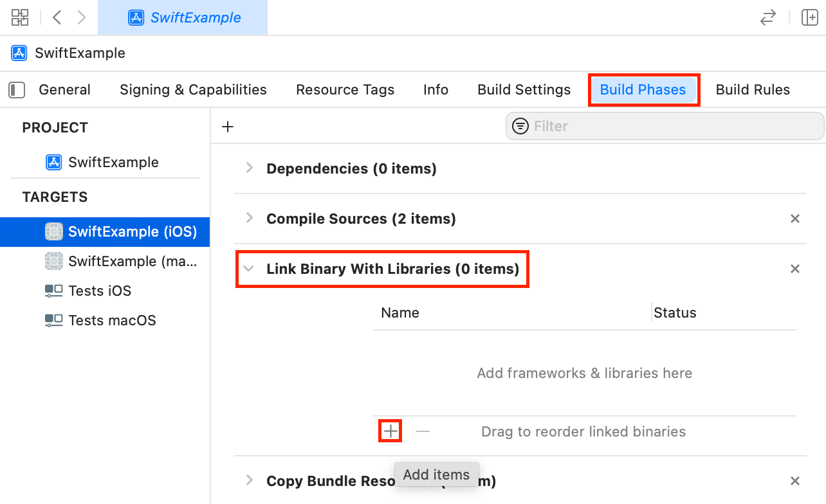Select the SwiftExample project item
The image size is (826, 504).
(x=113, y=162)
